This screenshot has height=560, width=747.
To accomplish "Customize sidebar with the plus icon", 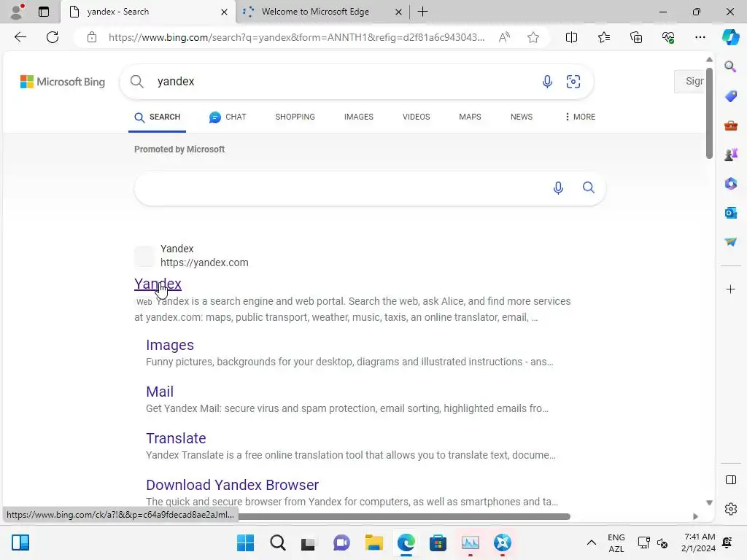I will (730, 289).
